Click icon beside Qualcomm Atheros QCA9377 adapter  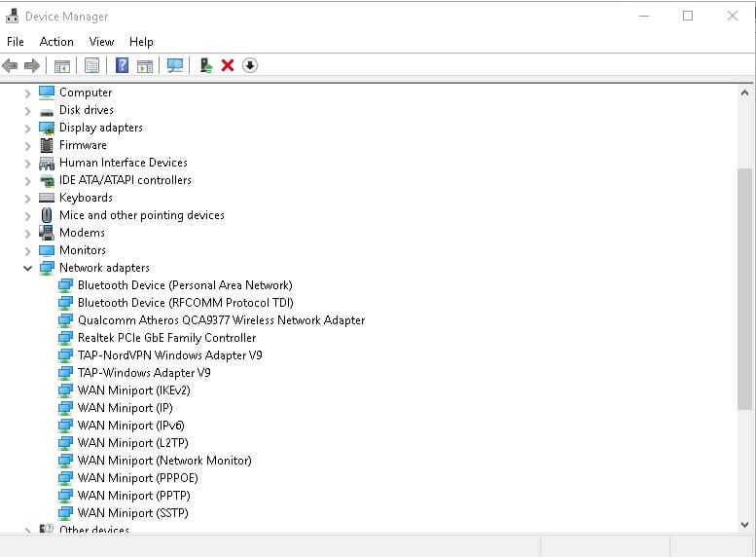coord(65,320)
